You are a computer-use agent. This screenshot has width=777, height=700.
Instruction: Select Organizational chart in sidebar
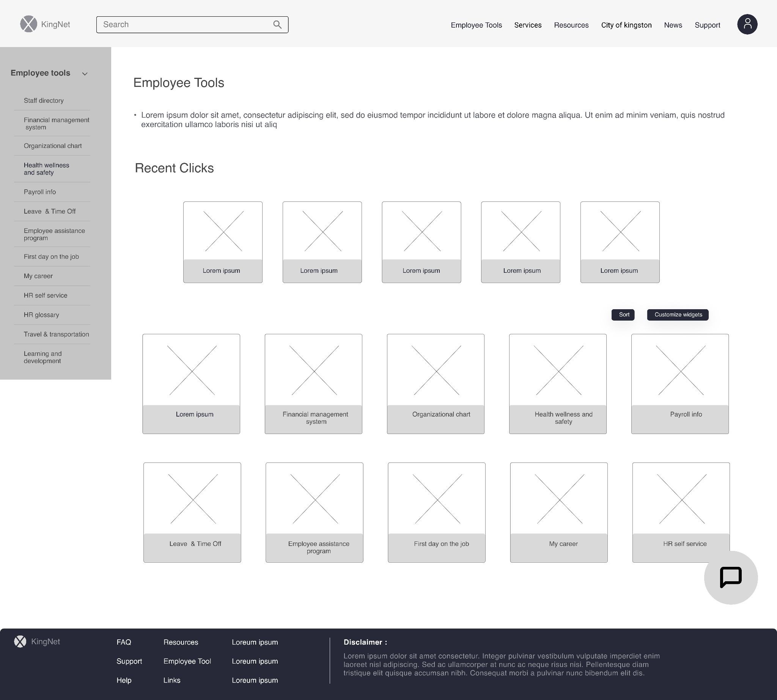[52, 146]
